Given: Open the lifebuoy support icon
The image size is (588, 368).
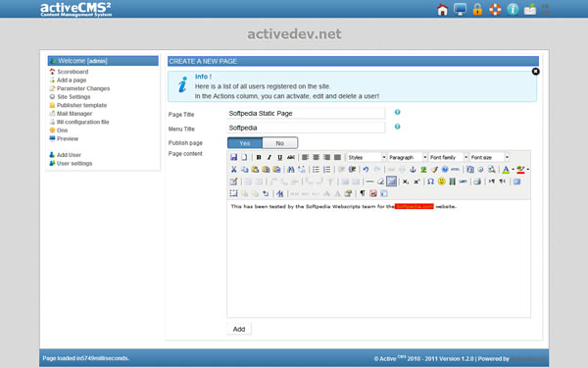Looking at the screenshot, I should (495, 10).
